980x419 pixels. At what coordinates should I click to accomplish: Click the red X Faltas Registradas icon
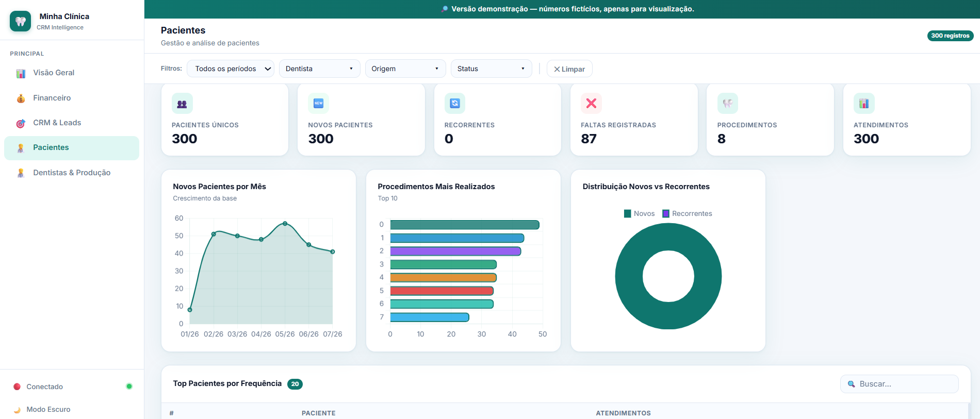pyautogui.click(x=591, y=104)
